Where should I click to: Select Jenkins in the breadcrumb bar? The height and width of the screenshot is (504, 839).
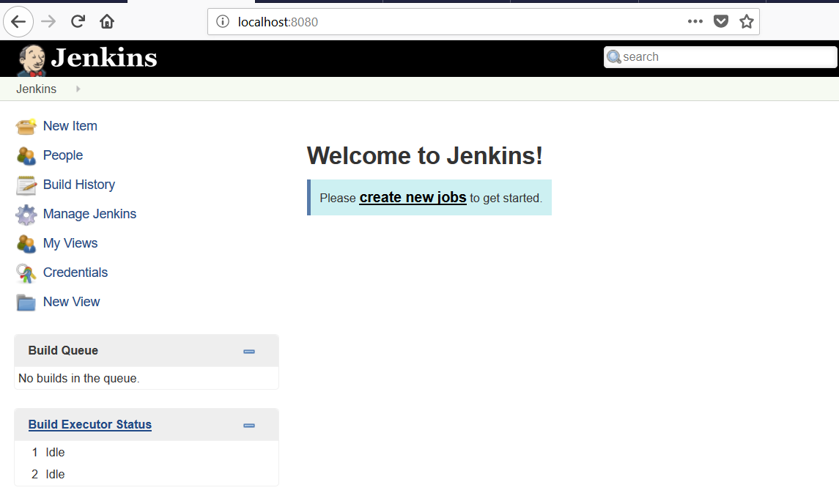(37, 89)
